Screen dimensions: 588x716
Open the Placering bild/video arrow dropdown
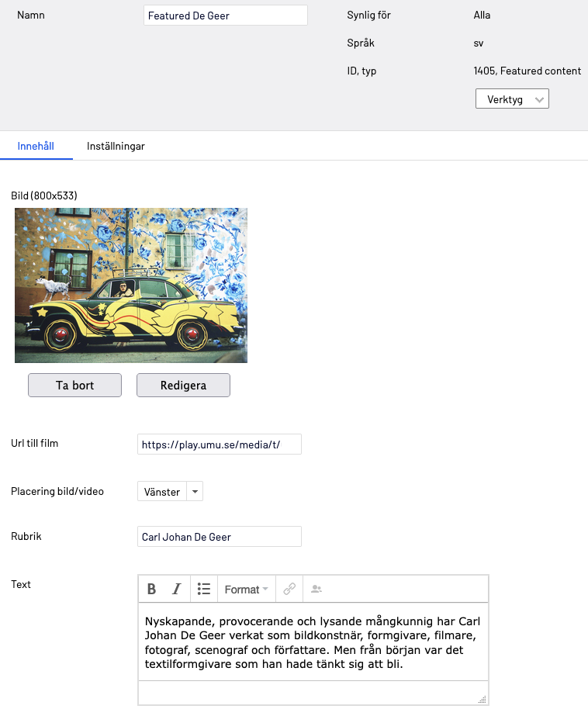point(195,492)
